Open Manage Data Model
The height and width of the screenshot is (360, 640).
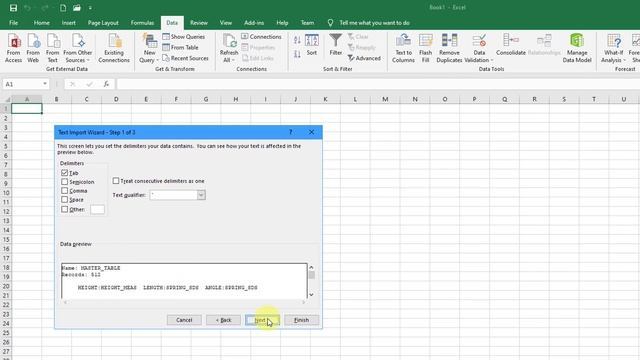pos(577,48)
